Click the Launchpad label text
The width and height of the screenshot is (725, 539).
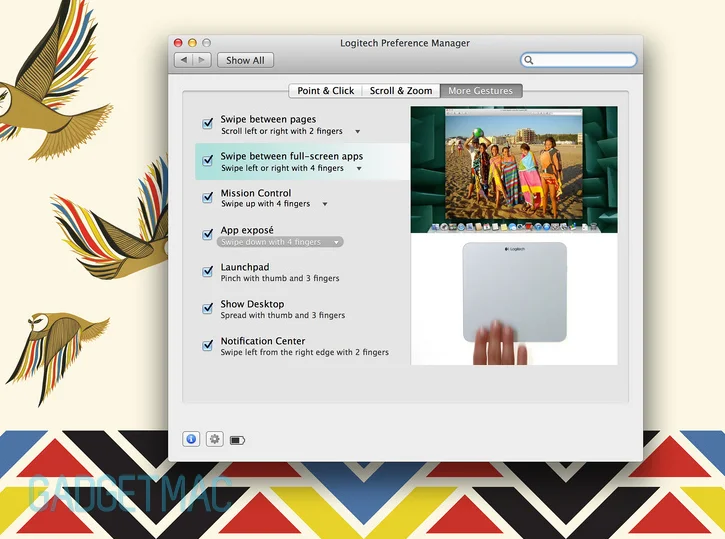point(245,267)
